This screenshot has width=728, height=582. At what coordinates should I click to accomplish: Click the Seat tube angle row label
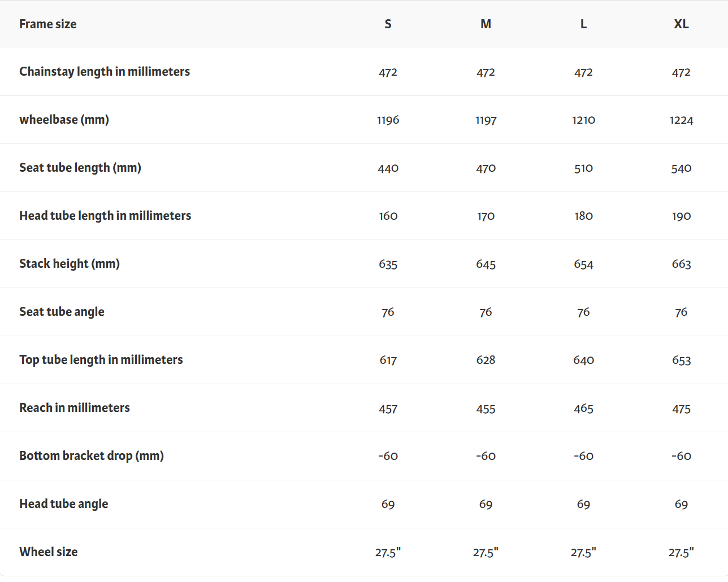point(62,312)
